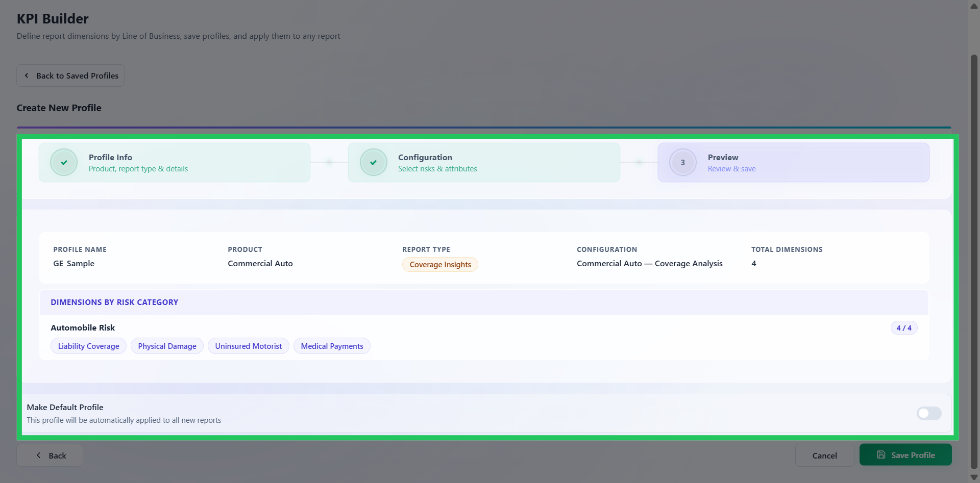Enable the Make Default Profile switch
The height and width of the screenshot is (483, 980).
[x=929, y=413]
